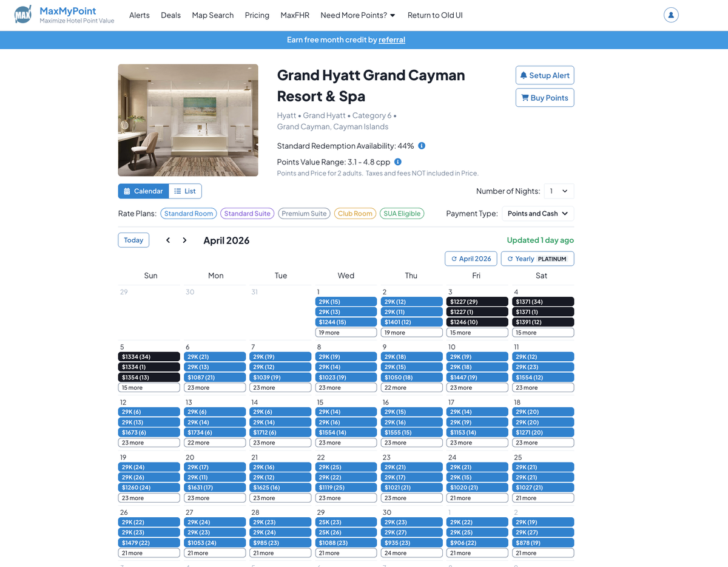Click the Grand Hyatt Grand Cayman title

tap(371, 86)
